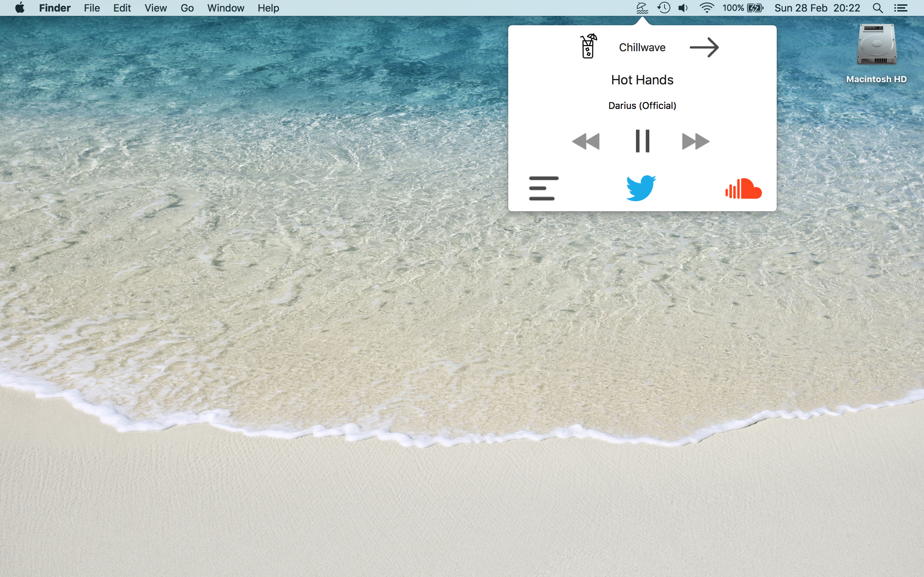
Task: Go back to previous track
Action: [x=586, y=141]
